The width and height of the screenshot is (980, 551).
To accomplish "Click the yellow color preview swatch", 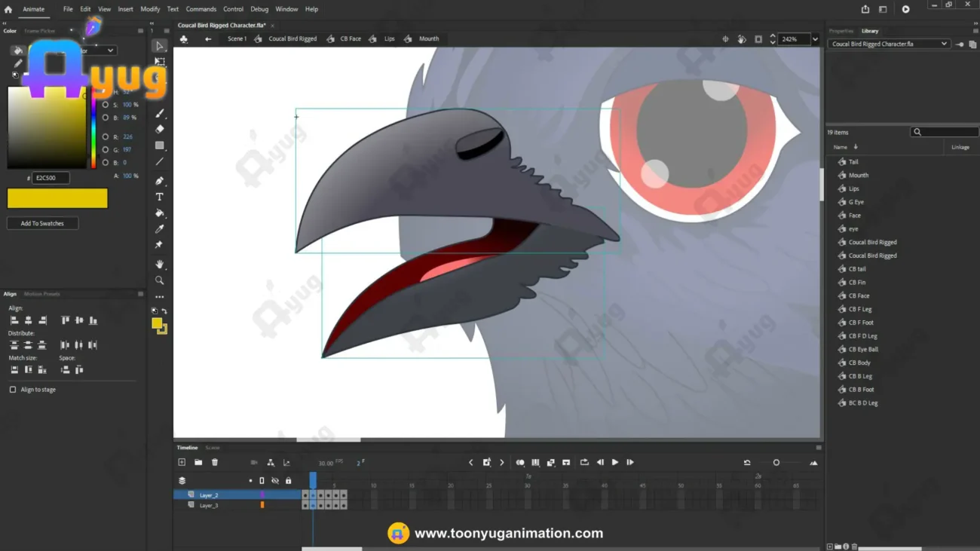I will pyautogui.click(x=57, y=198).
